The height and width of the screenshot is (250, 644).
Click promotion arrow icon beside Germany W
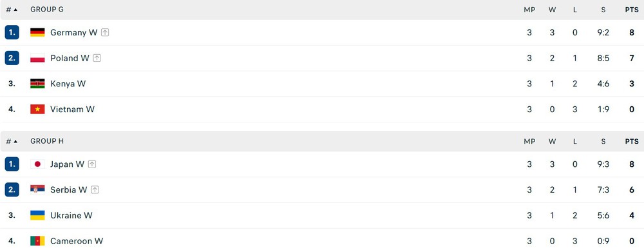pyautogui.click(x=105, y=32)
